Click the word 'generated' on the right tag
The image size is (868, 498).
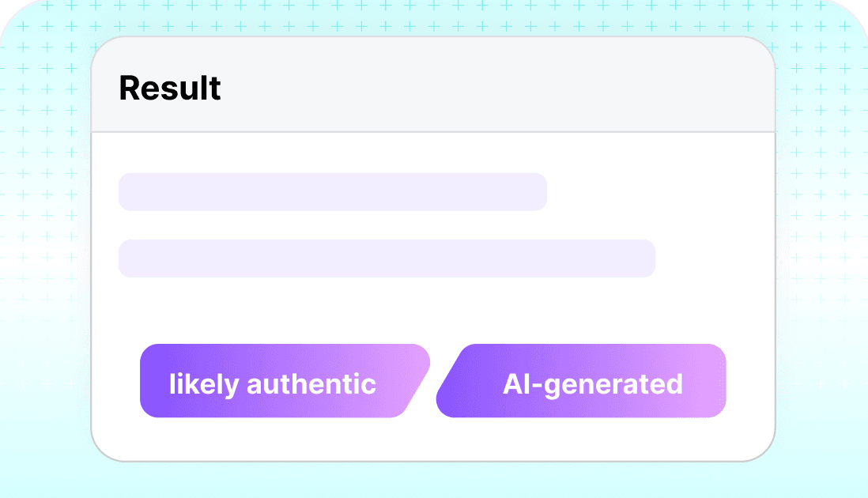tap(613, 385)
